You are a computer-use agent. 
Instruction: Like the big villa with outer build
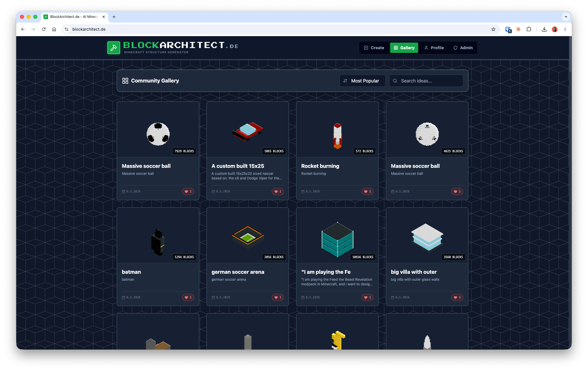[457, 297]
